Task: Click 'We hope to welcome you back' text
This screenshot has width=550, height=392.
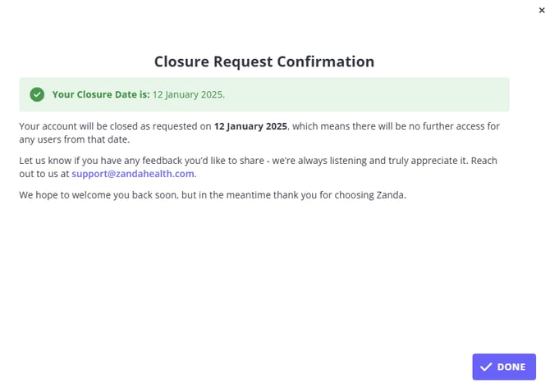Action: pyautogui.click(x=88, y=195)
